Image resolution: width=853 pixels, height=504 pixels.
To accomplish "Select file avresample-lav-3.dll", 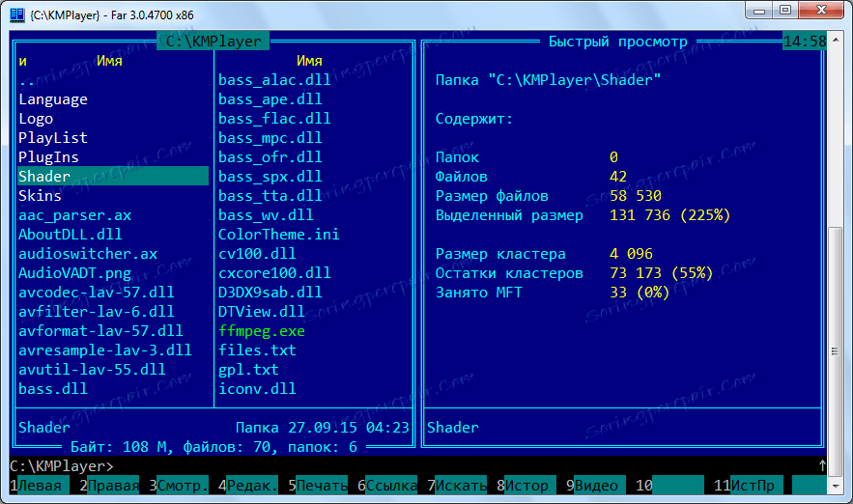I will click(x=105, y=350).
